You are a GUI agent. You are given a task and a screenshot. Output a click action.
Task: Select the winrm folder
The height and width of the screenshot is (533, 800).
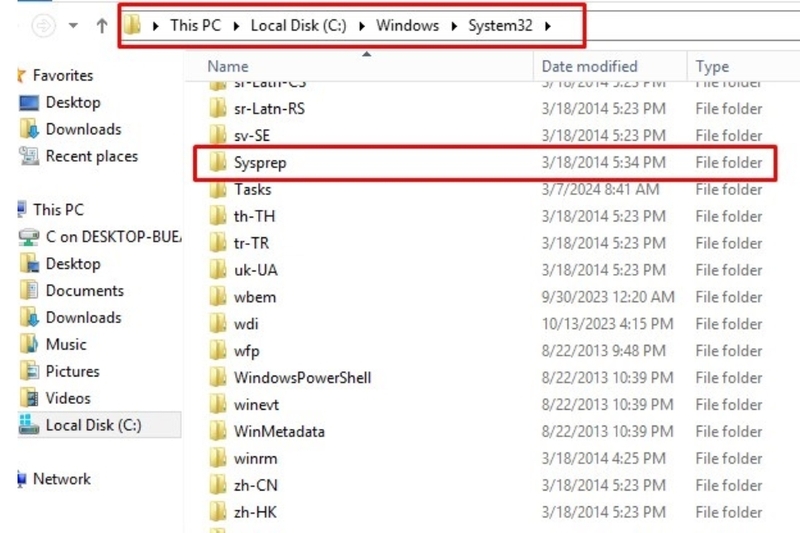pos(256,459)
